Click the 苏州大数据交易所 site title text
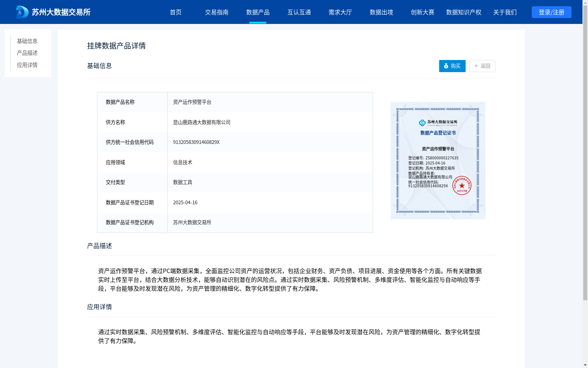588x368 pixels. [x=61, y=12]
